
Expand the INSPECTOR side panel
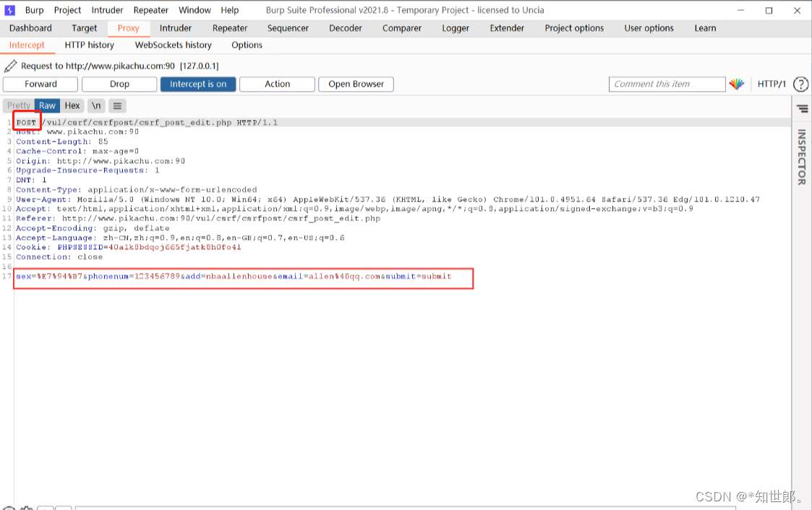tap(802, 157)
